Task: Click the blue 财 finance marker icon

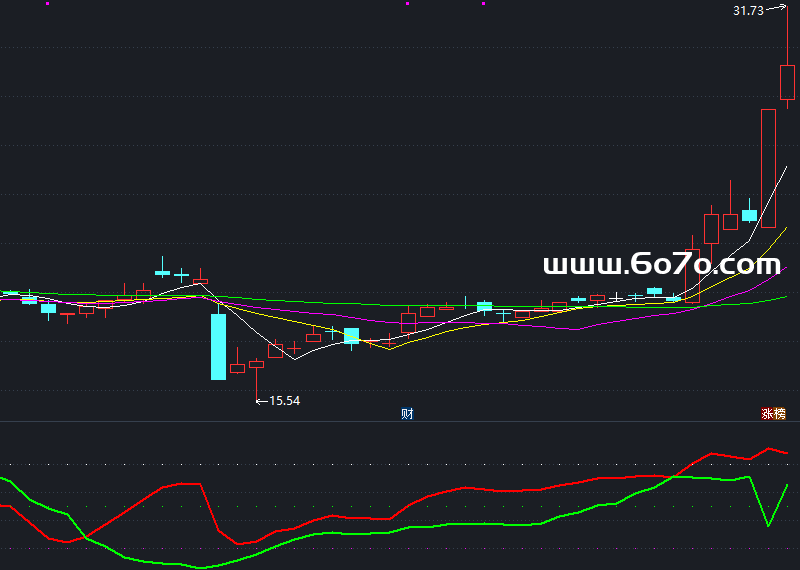Action: 407,414
